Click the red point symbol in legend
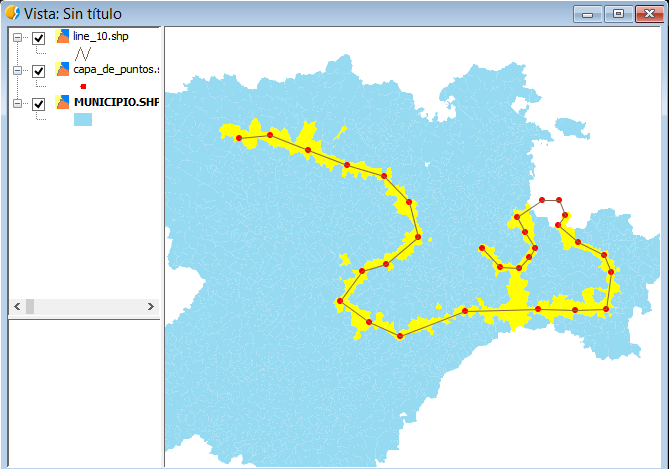This screenshot has height=469, width=669. (83, 87)
